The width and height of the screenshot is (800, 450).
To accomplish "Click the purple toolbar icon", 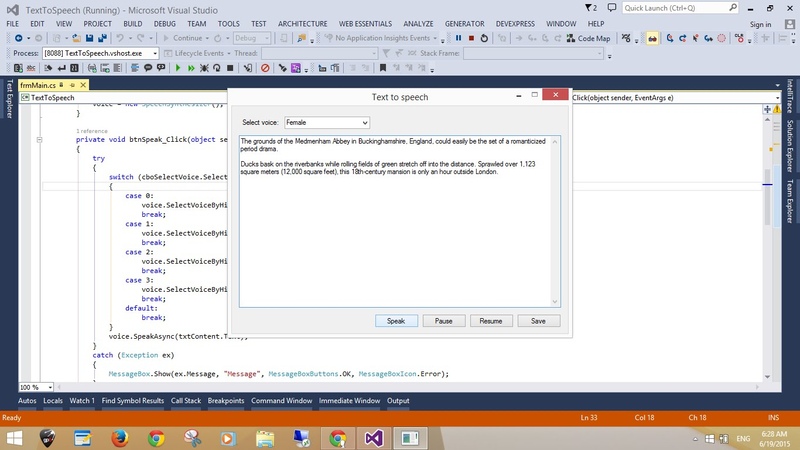I will coord(295,68).
